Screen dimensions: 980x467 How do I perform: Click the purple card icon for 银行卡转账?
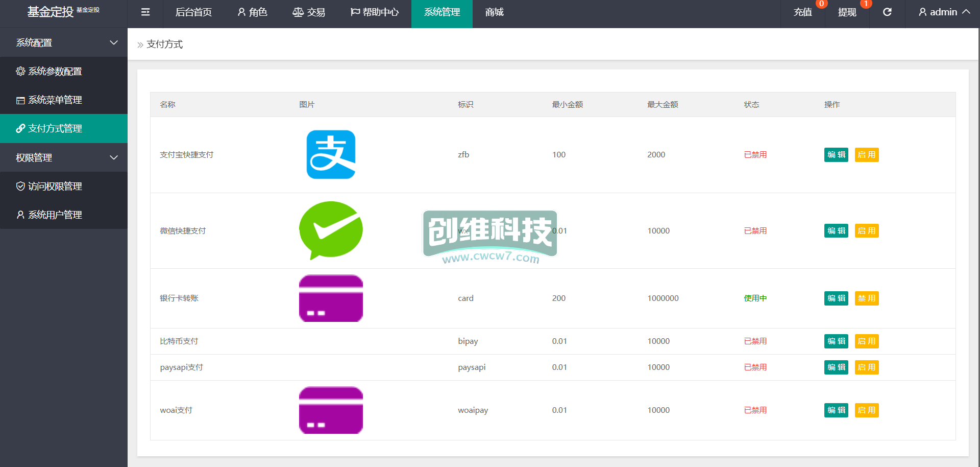pos(331,298)
